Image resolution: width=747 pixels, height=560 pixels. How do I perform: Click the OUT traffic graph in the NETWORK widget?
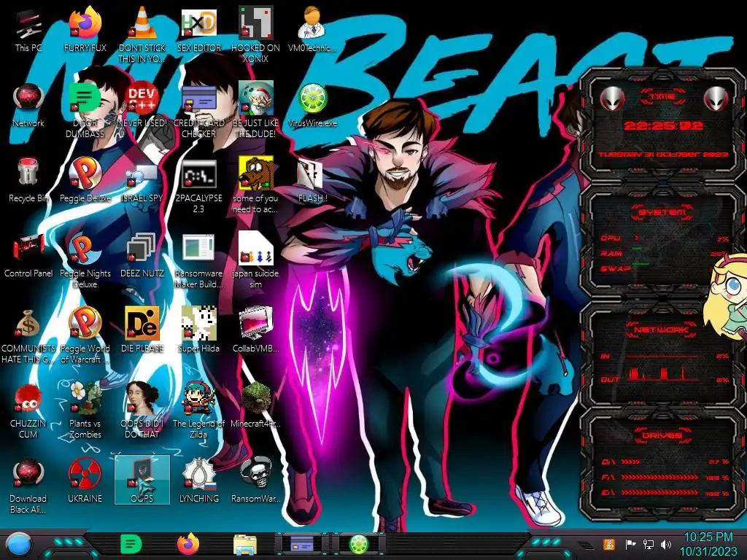pos(665,374)
